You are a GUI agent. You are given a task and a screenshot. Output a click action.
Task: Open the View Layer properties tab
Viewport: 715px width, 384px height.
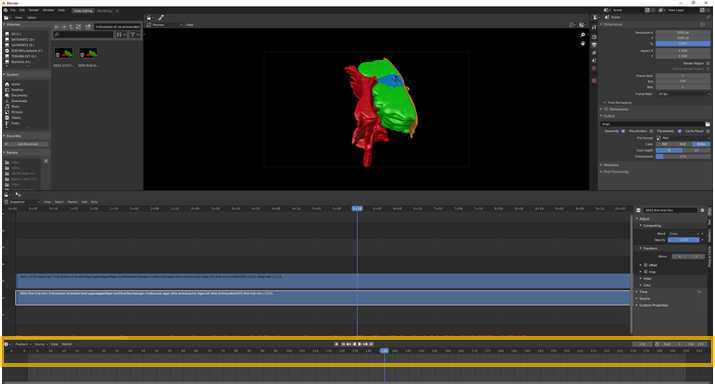[x=594, y=52]
